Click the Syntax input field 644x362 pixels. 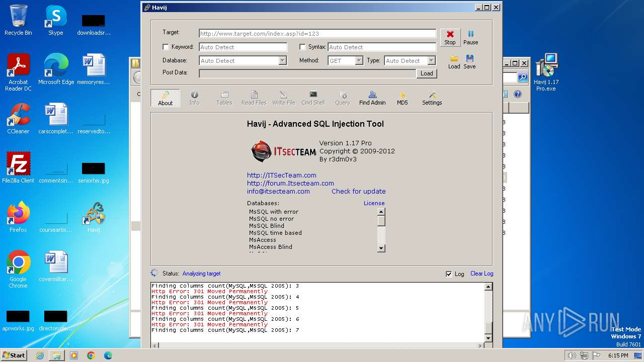coord(382,47)
